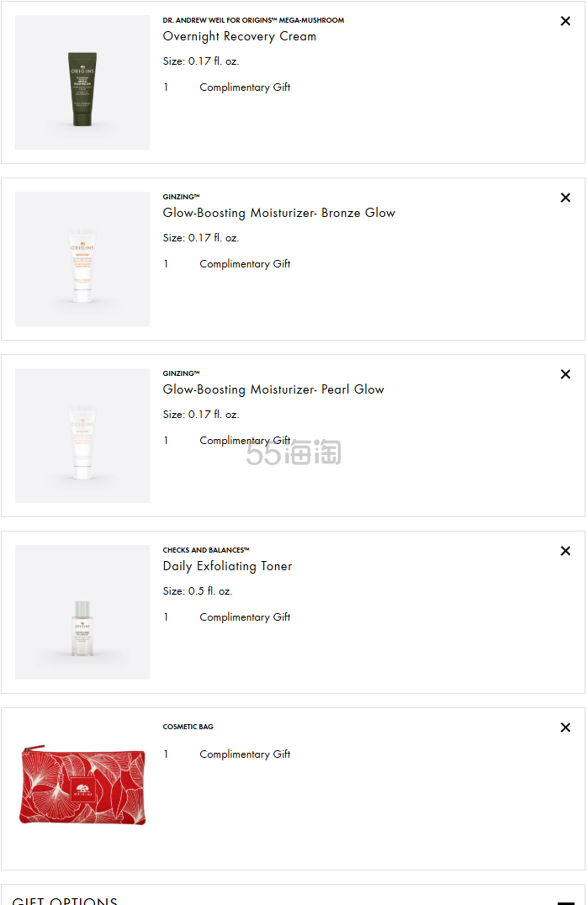Open the Bronze Glow moisturizer product image
This screenshot has height=905, width=588.
[82, 259]
